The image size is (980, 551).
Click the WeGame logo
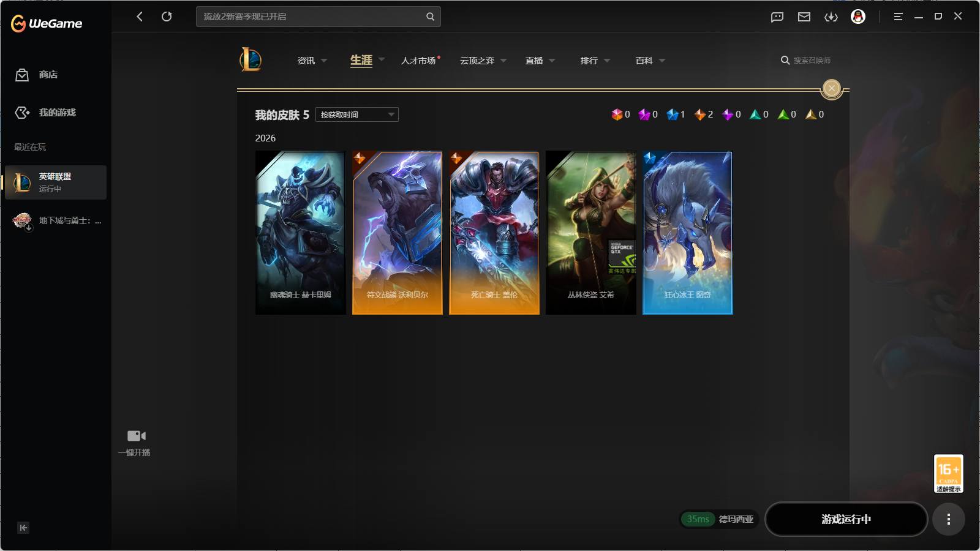point(47,24)
